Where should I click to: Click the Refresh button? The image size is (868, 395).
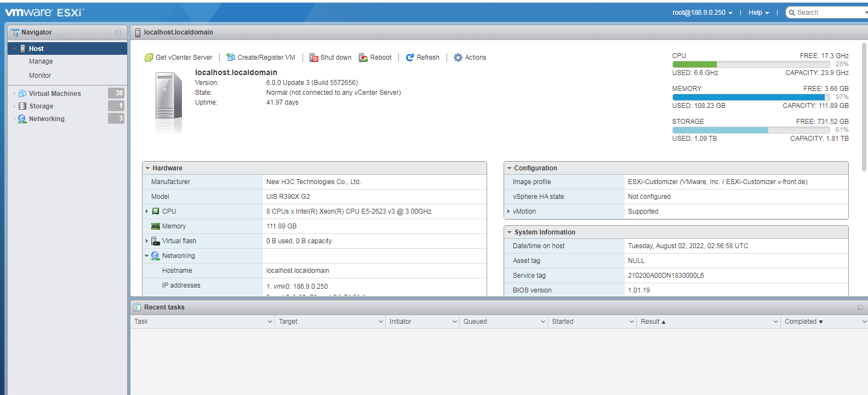click(422, 58)
